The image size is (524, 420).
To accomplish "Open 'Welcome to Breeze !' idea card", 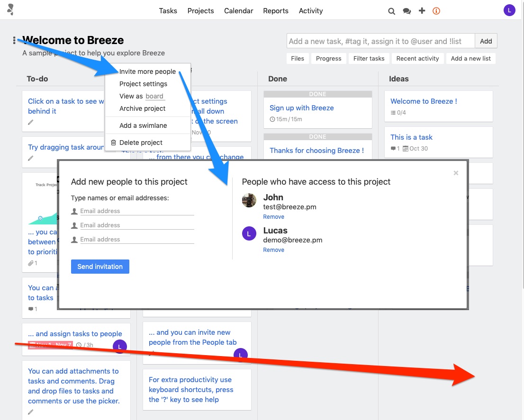I will coord(424,101).
